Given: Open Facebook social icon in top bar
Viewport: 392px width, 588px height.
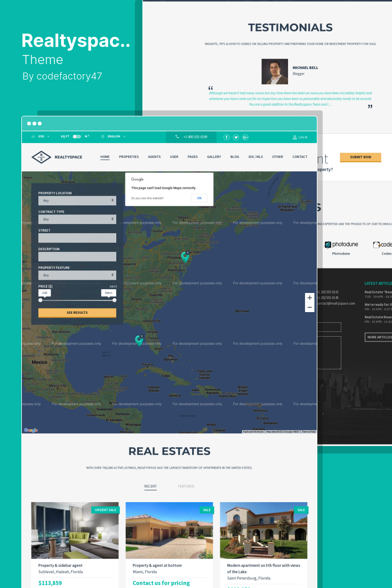Looking at the screenshot, I should click(x=226, y=137).
